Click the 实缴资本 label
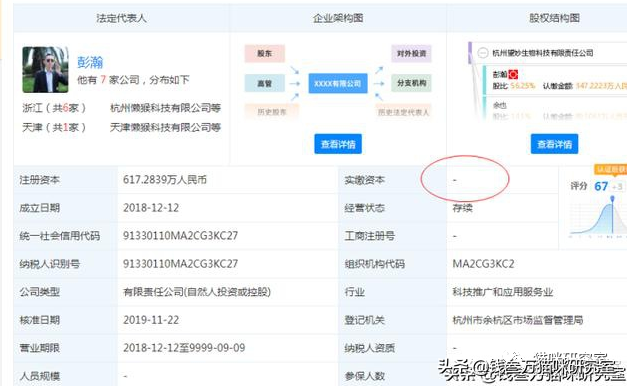This screenshot has width=627, height=386. pyautogui.click(x=364, y=180)
